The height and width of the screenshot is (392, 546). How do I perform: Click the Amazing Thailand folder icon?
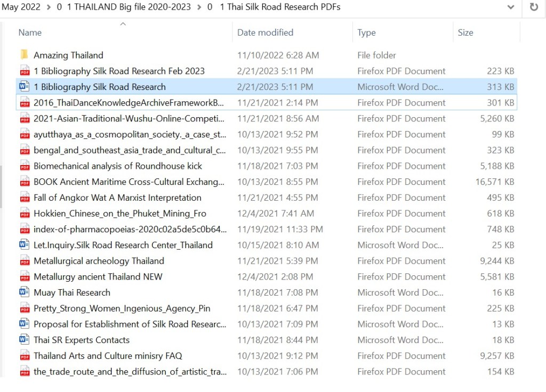(x=24, y=55)
